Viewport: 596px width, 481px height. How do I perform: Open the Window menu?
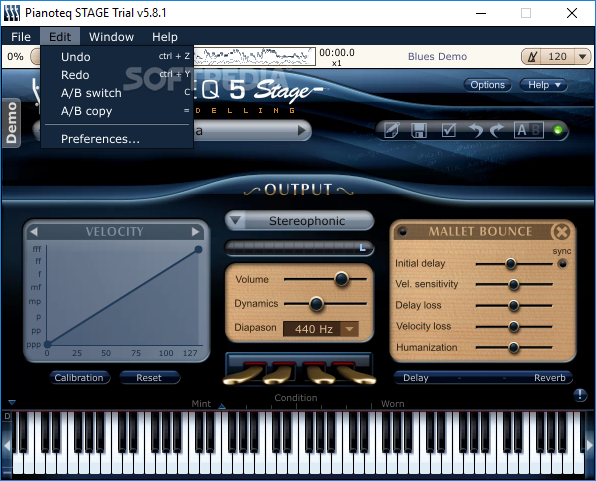(x=111, y=37)
